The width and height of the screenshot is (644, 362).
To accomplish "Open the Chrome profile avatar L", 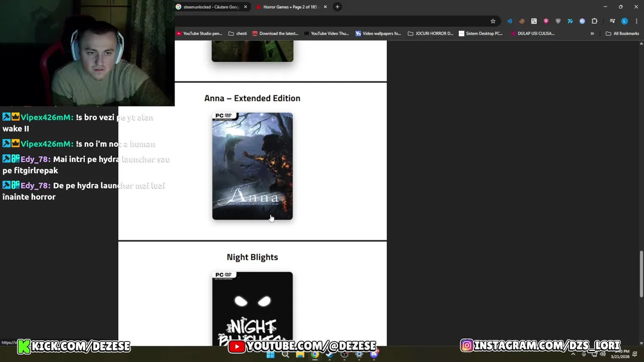I will pyautogui.click(x=624, y=21).
